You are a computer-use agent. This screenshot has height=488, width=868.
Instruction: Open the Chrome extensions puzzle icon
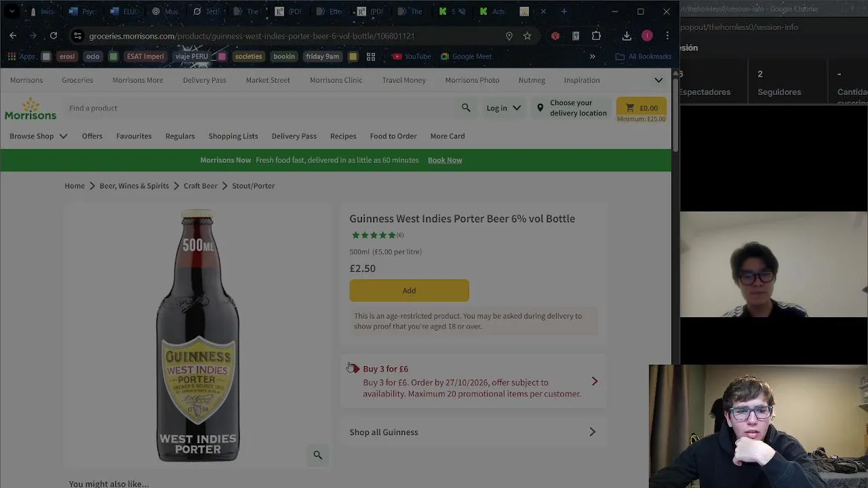[x=596, y=35]
